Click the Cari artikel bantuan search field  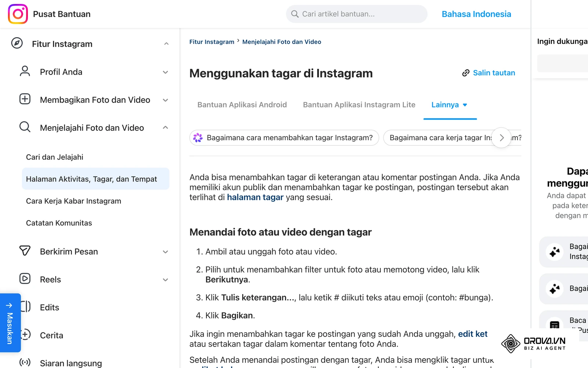coord(356,14)
